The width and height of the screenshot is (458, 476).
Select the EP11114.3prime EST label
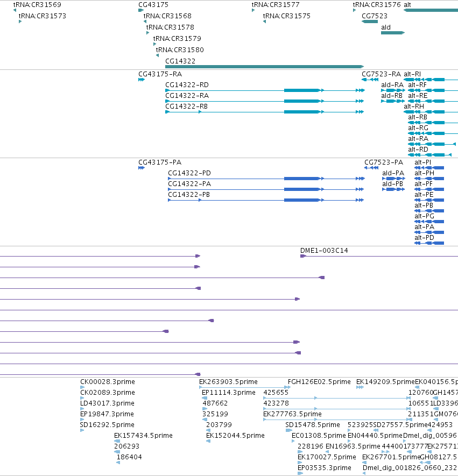point(229,393)
